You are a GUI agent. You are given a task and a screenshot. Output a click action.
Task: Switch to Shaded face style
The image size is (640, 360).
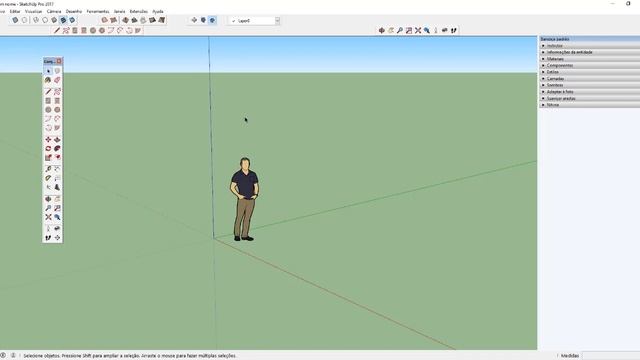tap(54, 20)
